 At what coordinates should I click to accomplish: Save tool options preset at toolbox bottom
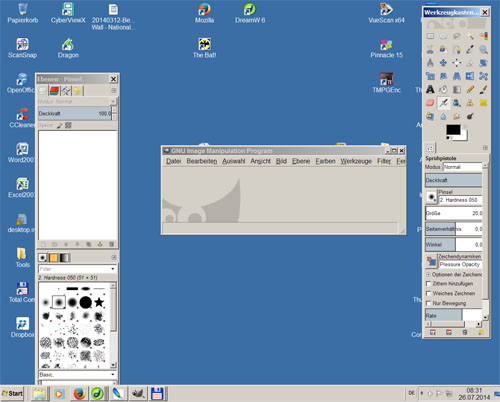tap(432, 332)
